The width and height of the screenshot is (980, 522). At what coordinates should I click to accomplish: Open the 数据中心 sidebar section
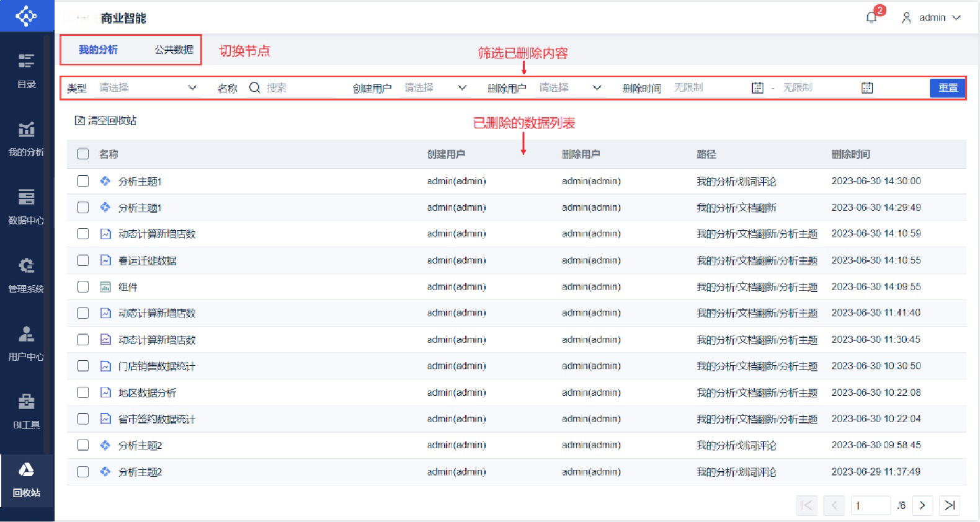click(26, 207)
